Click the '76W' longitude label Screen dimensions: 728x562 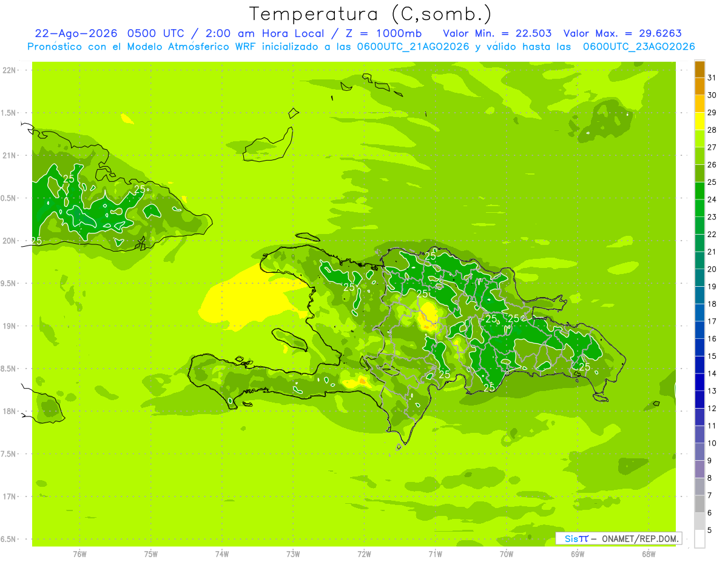pyautogui.click(x=79, y=554)
